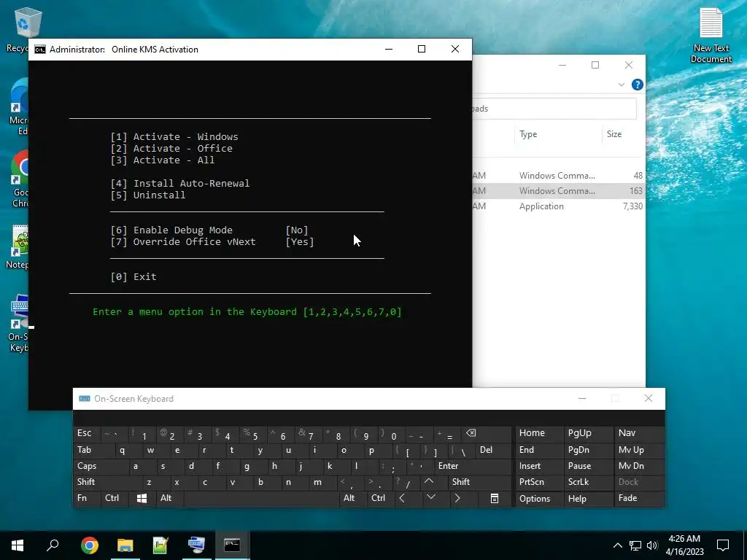The image size is (747, 560).
Task: Select the Application file row
Action: [x=559, y=206]
